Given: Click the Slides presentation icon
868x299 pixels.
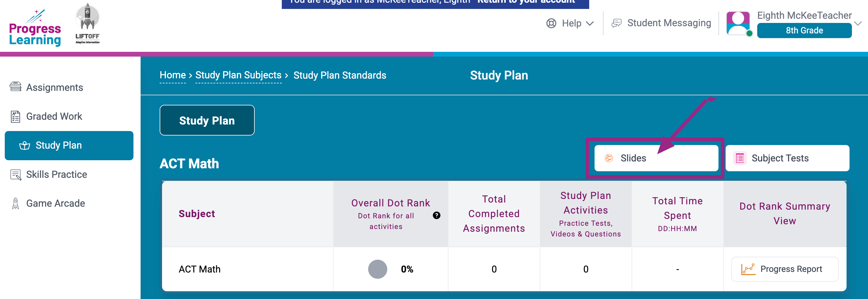Looking at the screenshot, I should (x=609, y=158).
